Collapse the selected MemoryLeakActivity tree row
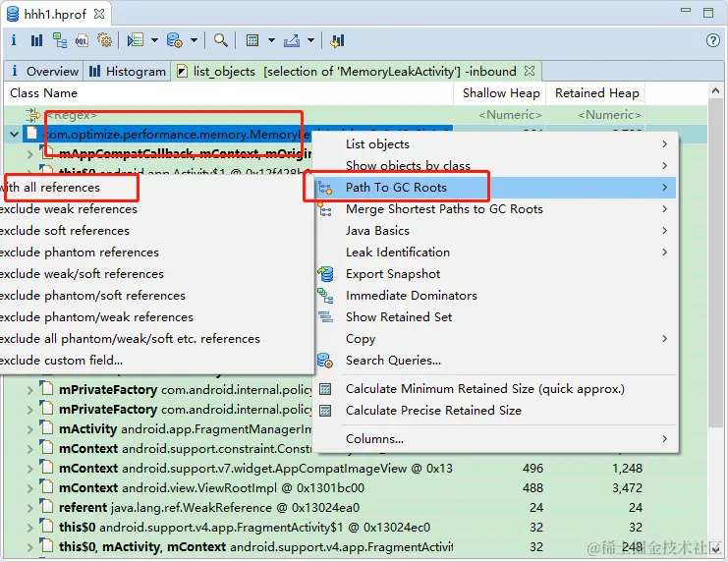728x562 pixels. 15,135
